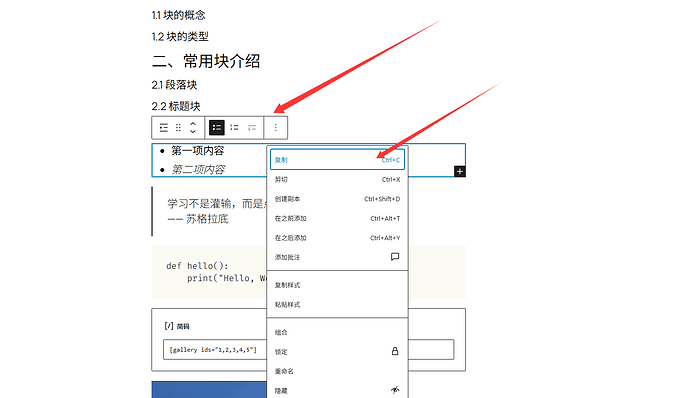Click the line 1.1 块的概念

pos(179,15)
